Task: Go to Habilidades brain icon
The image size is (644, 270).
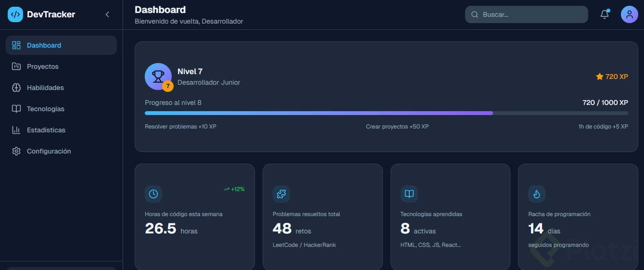Action: pyautogui.click(x=16, y=88)
